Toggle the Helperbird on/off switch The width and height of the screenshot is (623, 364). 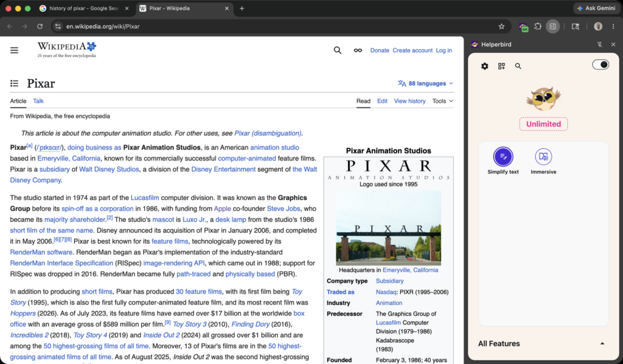pos(600,64)
